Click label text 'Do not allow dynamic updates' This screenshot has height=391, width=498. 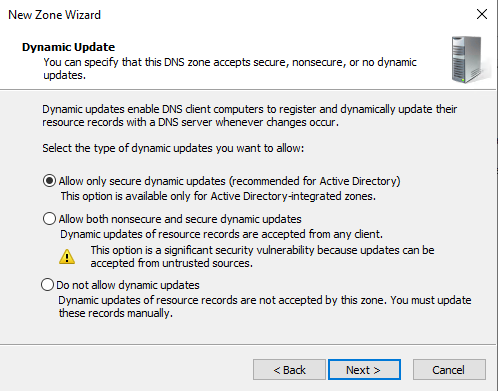[128, 285]
